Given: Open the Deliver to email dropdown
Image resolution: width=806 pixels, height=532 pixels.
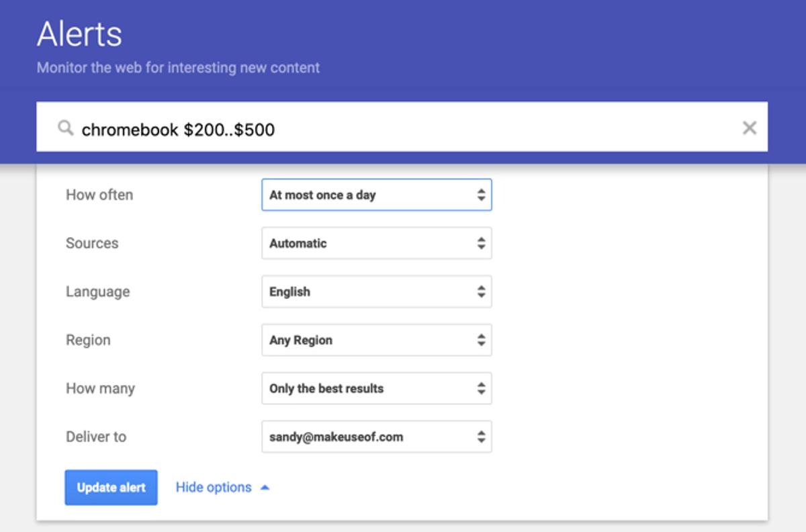Looking at the screenshot, I should (x=376, y=437).
